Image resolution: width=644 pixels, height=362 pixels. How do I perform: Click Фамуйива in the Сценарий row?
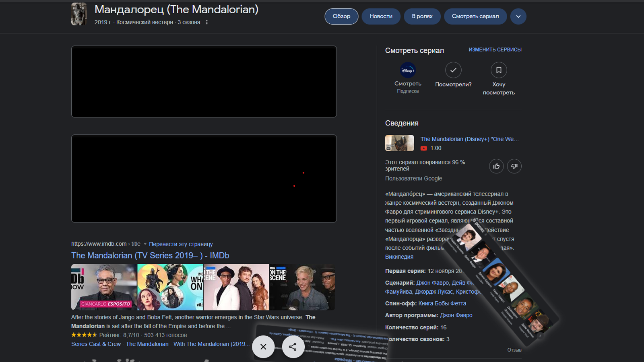(398, 292)
